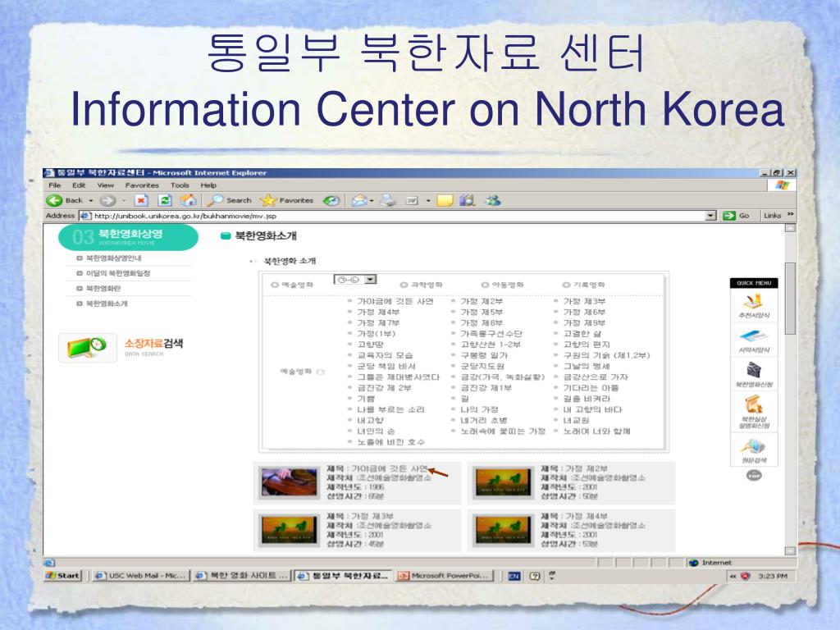Expand the address bar history dropdown

coord(710,216)
